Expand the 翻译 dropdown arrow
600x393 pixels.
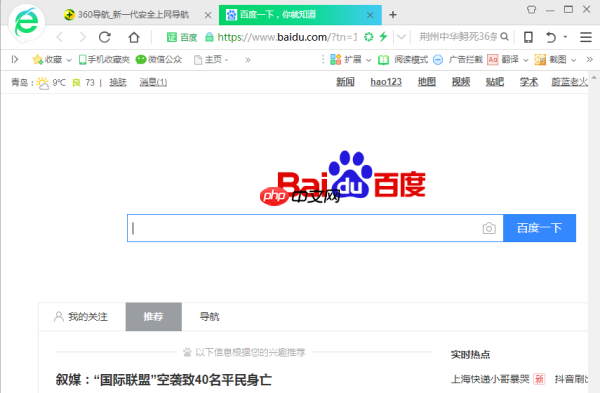(526, 60)
